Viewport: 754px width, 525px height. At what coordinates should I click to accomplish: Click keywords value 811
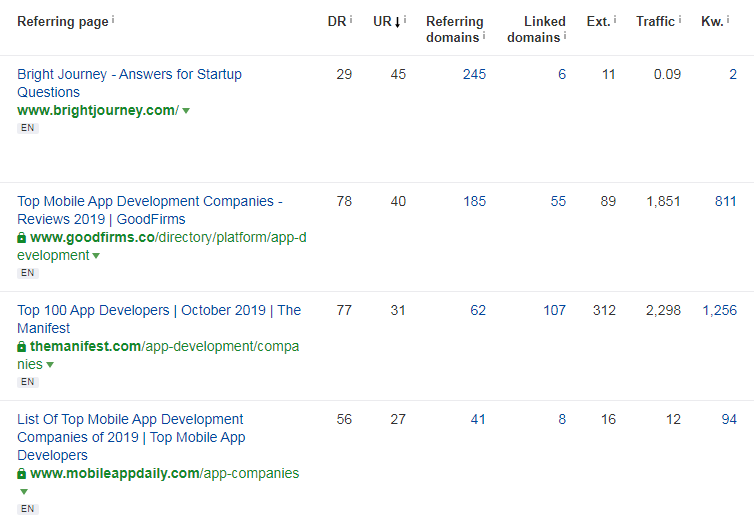pyautogui.click(x=726, y=201)
